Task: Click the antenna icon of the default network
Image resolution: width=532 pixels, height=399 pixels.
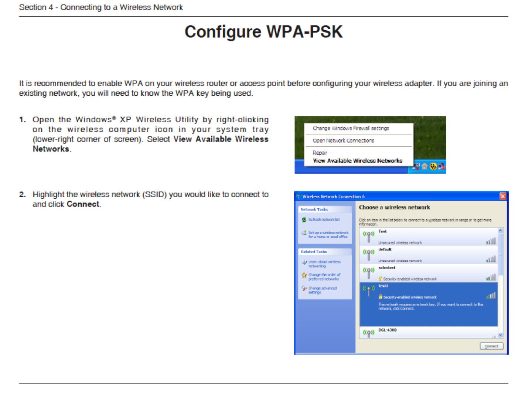Action: pos(368,255)
